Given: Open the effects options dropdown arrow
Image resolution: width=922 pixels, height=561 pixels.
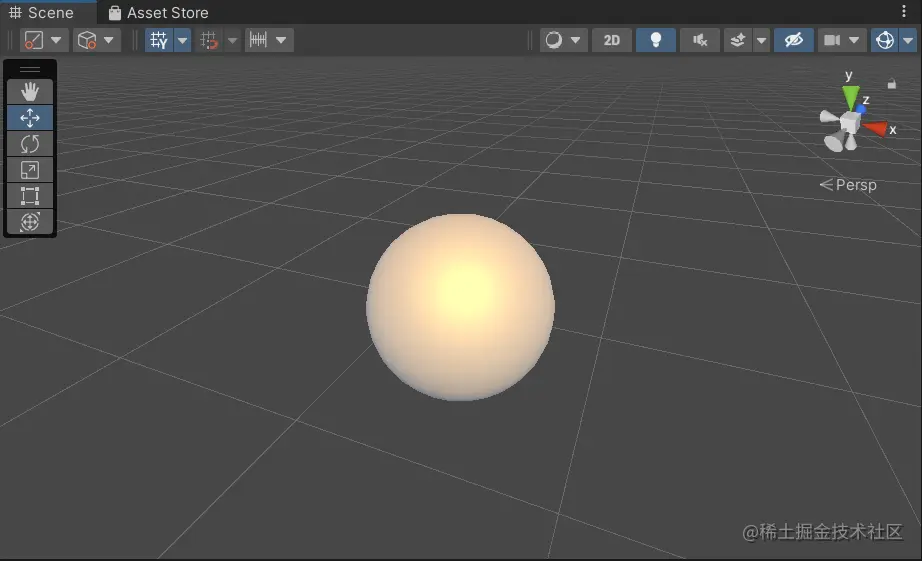Looking at the screenshot, I should 761,40.
